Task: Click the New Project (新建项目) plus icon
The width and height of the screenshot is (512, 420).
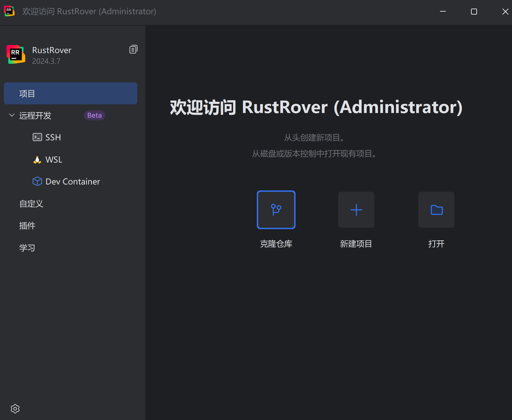Action: (x=356, y=210)
